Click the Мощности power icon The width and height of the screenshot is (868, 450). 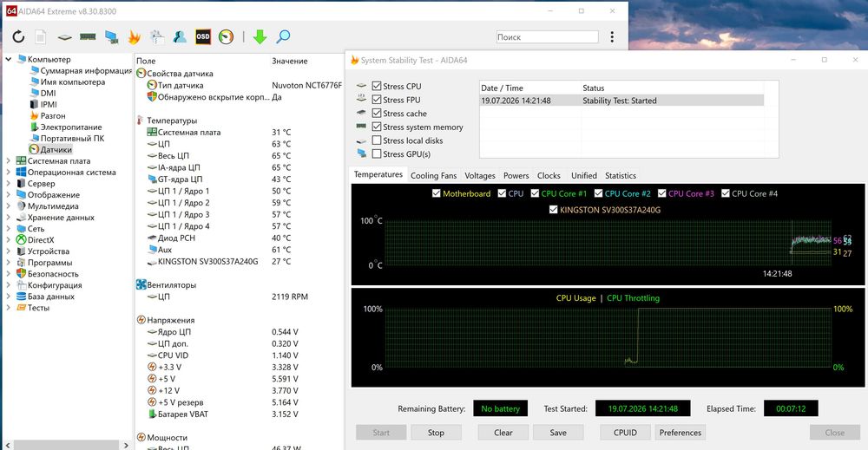point(141,437)
